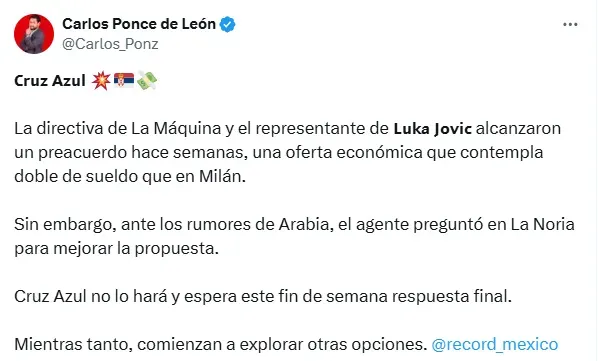The width and height of the screenshot is (598, 361).
Task: Open Carlos Ponce de León's profile picture
Action: pyautogui.click(x=34, y=34)
